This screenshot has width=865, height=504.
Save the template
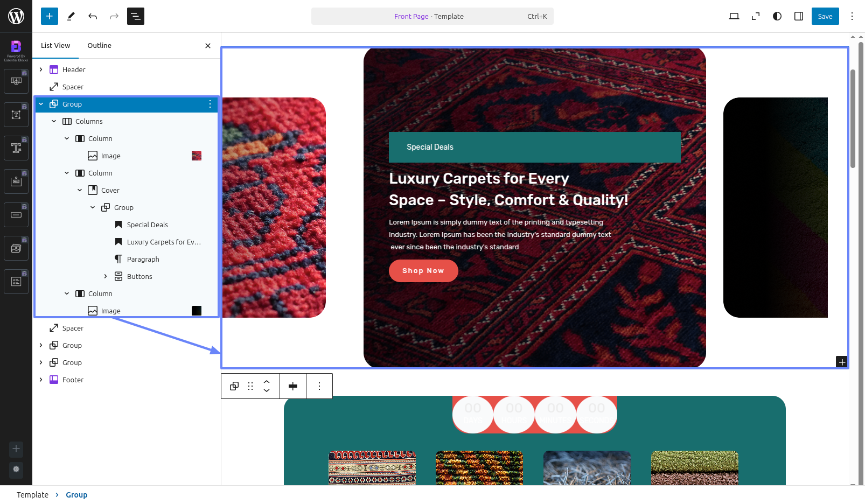click(825, 16)
